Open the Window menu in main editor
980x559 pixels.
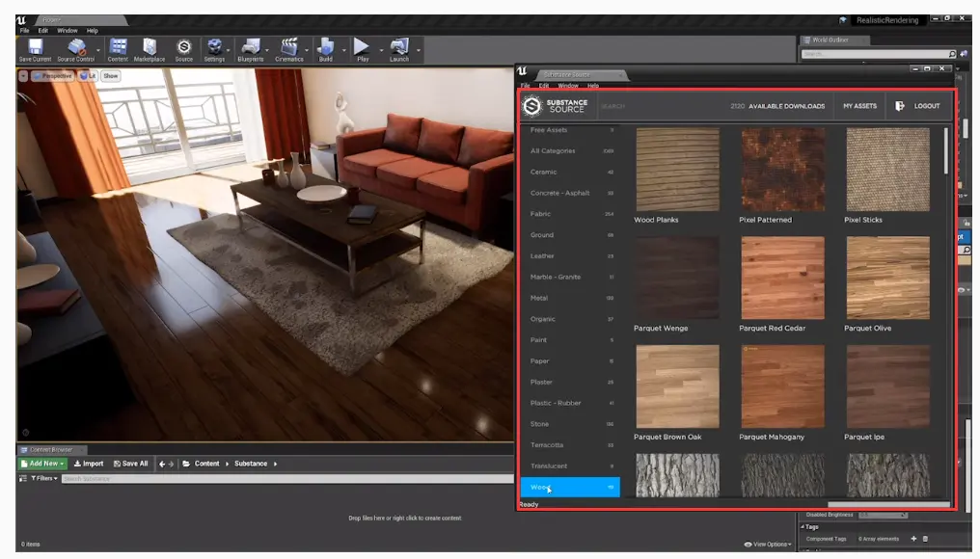pyautogui.click(x=68, y=31)
